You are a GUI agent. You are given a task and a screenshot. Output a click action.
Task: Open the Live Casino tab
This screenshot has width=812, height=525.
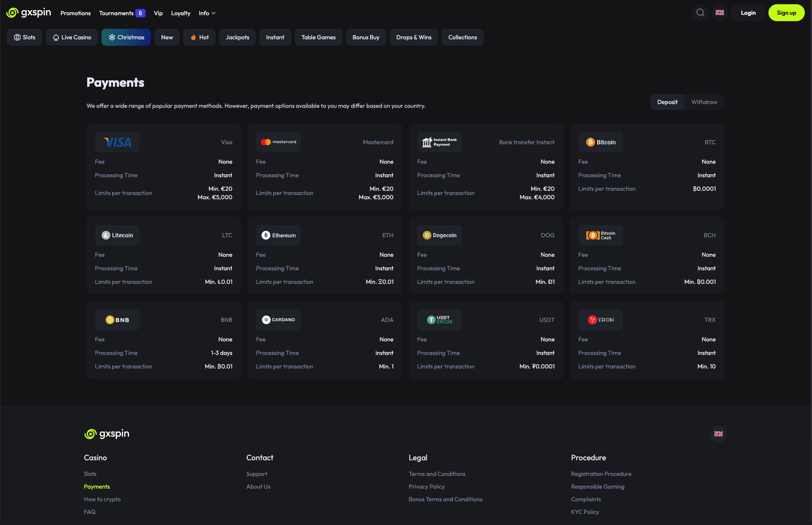(x=71, y=37)
